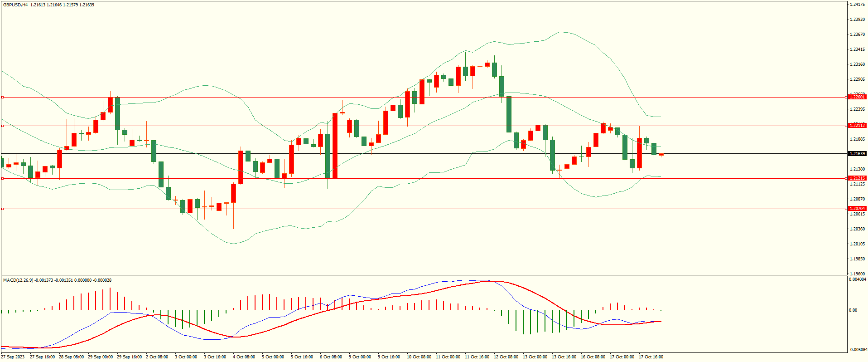Select the red 1.22601 price level tag
The width and height of the screenshot is (868, 362).
(x=857, y=97)
